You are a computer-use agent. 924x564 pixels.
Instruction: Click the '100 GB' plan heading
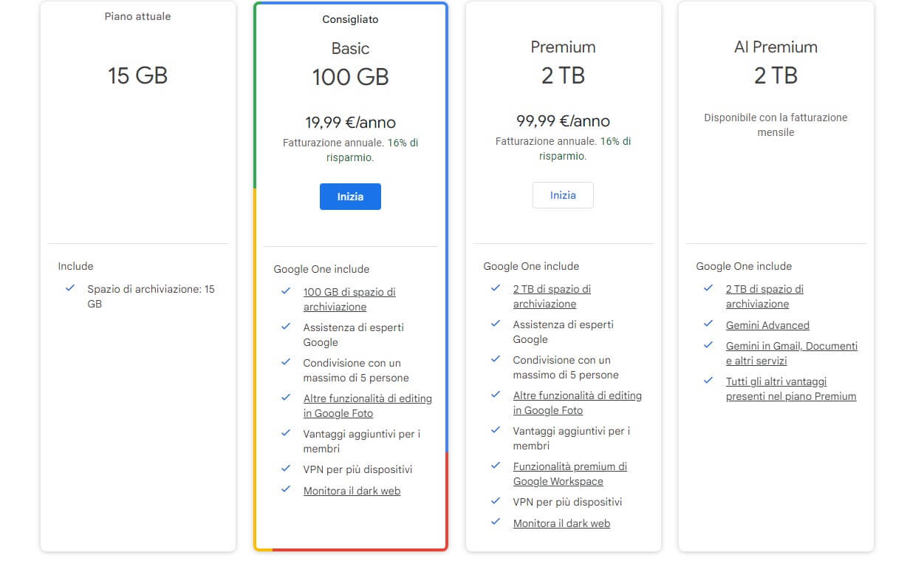pos(350,77)
